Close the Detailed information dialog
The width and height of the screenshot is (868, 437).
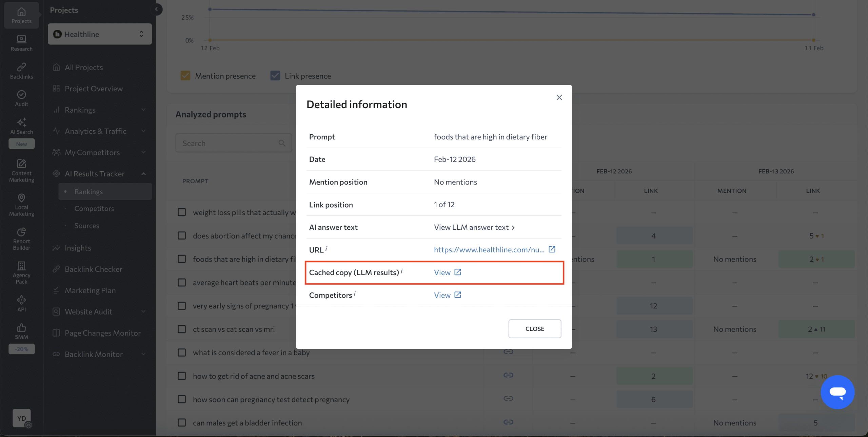click(x=559, y=97)
